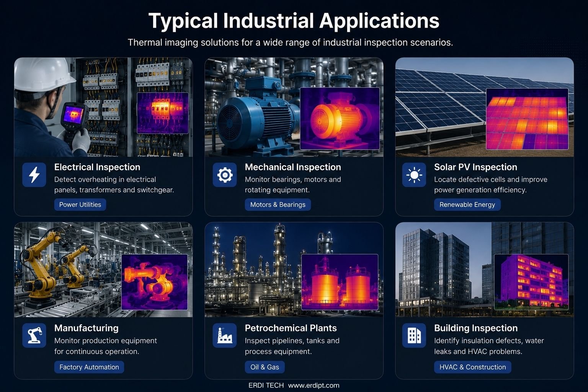Click the Building Inspection heading
The height and width of the screenshot is (392, 588).
click(476, 328)
